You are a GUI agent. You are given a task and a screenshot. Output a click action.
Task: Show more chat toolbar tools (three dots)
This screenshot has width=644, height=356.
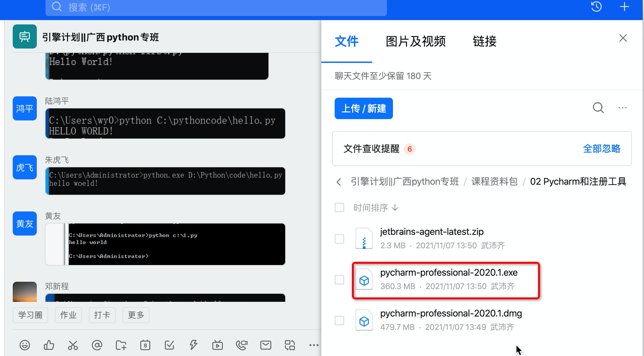[x=314, y=345]
